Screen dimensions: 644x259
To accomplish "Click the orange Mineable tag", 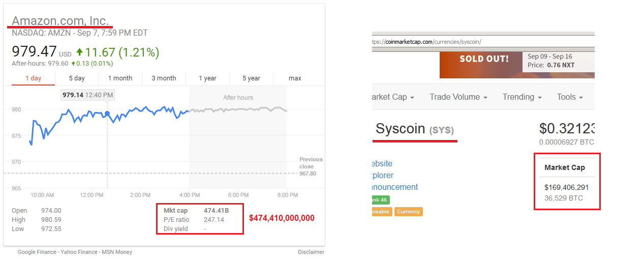I will coord(382,211).
